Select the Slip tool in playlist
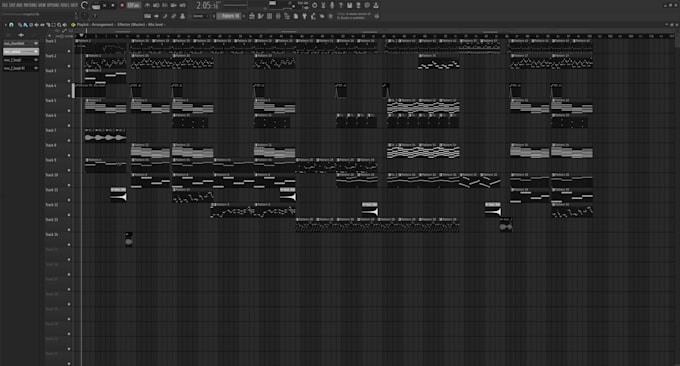This screenshot has width=680, height=366. coord(42,25)
